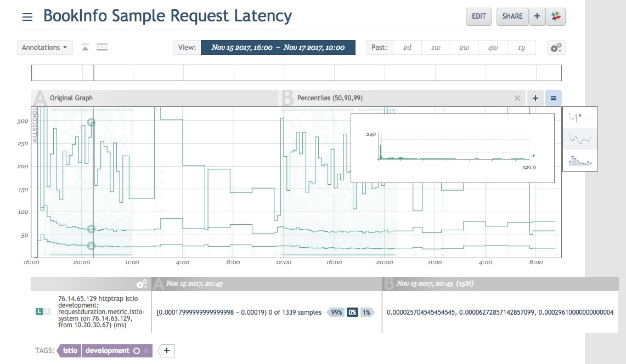Click the EDIT button
This screenshot has height=364, width=626.
tap(478, 16)
